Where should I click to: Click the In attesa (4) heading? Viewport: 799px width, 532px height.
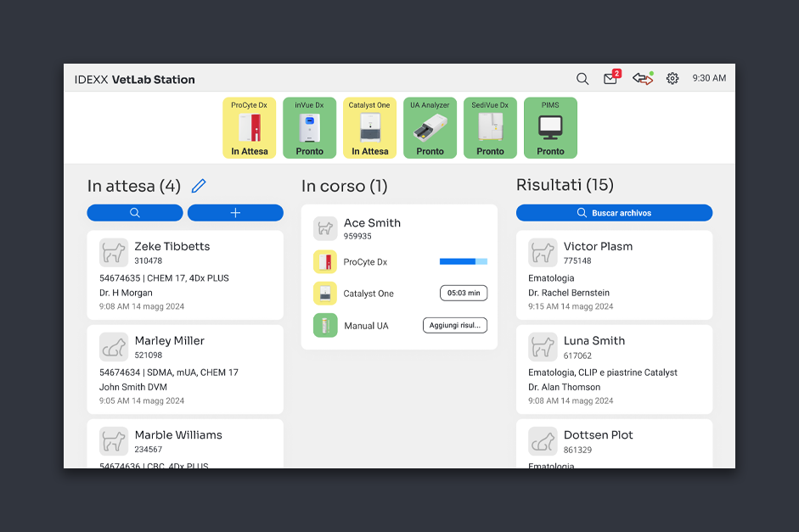tap(134, 186)
